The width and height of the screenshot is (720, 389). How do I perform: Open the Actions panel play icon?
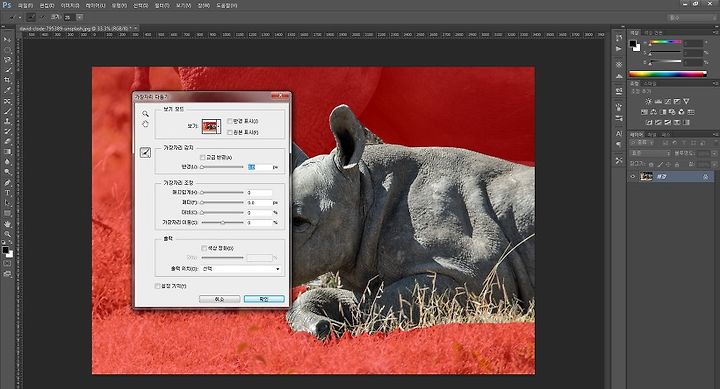click(619, 48)
